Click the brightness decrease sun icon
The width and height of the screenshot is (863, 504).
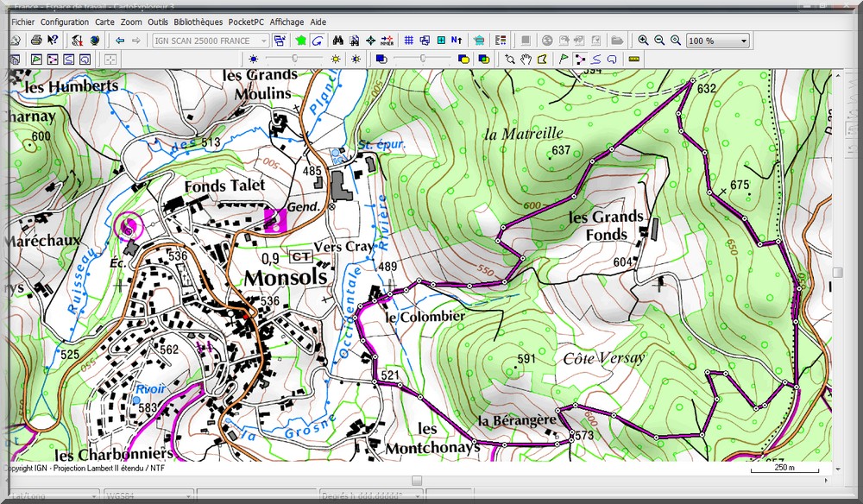(253, 59)
